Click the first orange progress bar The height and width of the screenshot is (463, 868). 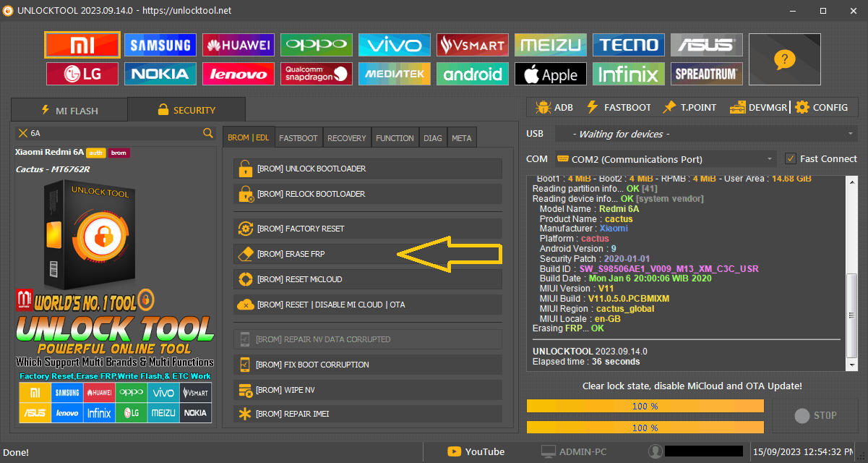click(x=645, y=406)
